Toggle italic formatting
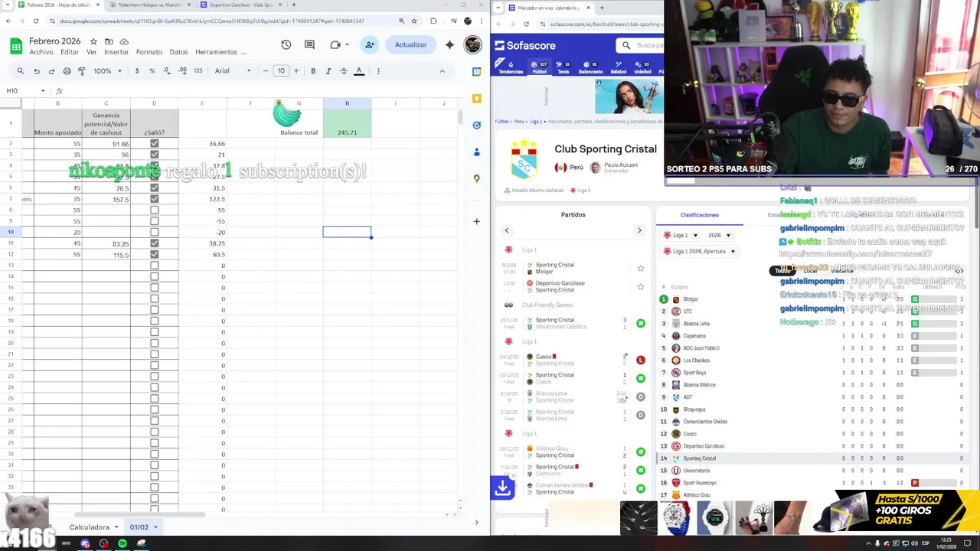Viewport: 980px width, 551px height. (328, 71)
